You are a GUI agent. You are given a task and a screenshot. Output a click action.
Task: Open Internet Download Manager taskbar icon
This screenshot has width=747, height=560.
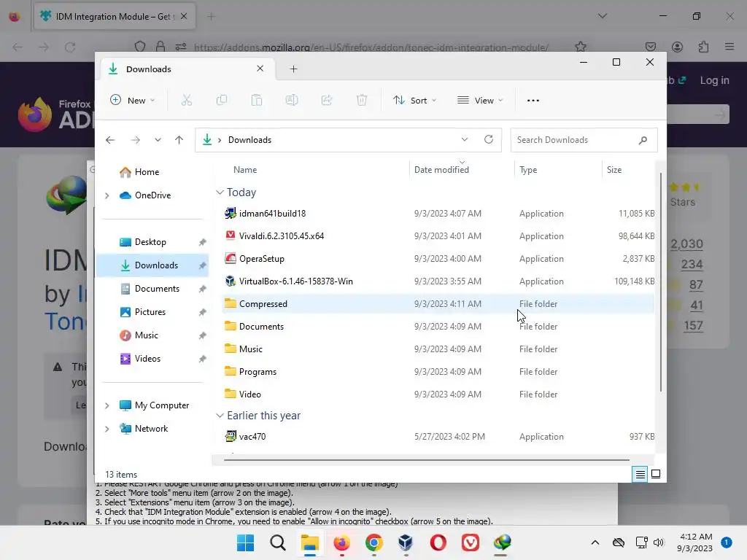[502, 542]
